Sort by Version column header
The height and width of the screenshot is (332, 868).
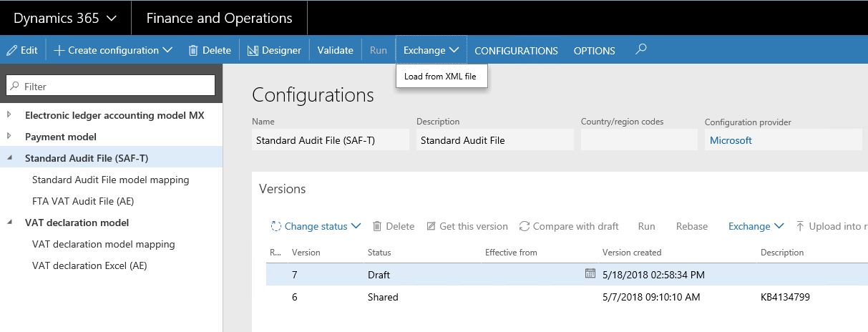coord(306,253)
